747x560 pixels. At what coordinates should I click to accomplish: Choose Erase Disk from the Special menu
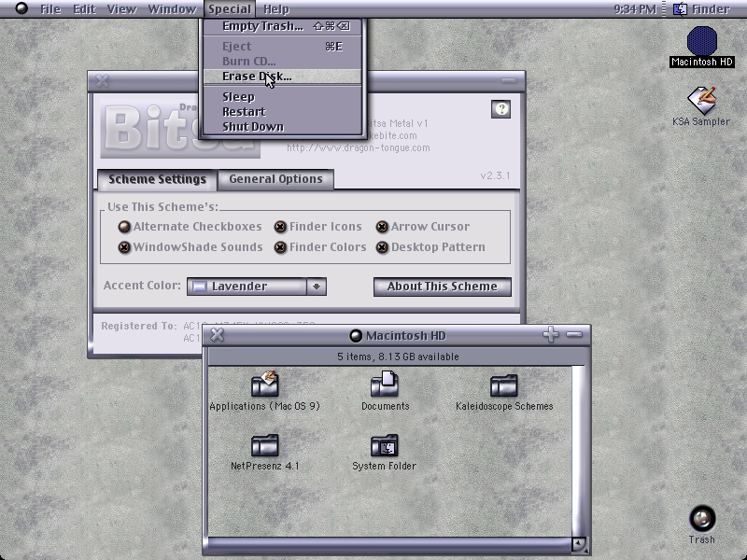click(283, 77)
